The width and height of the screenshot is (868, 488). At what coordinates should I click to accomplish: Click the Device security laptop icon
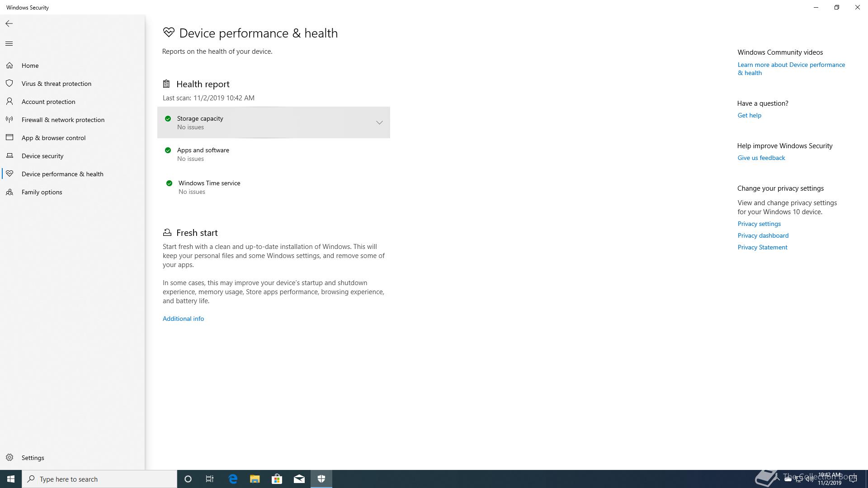point(9,156)
